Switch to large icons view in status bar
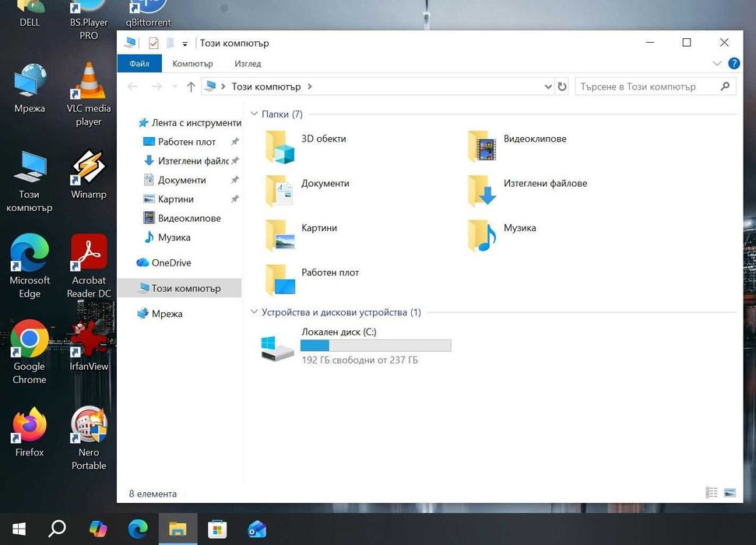 730,492
